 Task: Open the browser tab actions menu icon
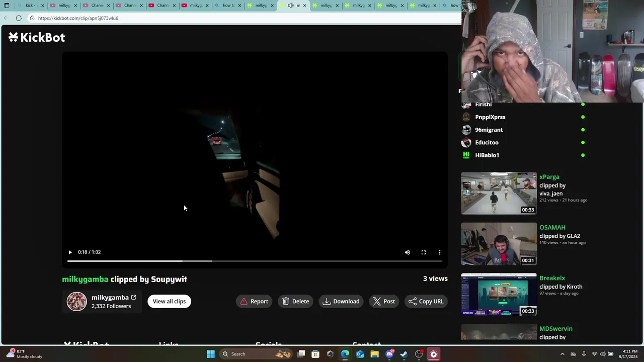tap(7, 6)
